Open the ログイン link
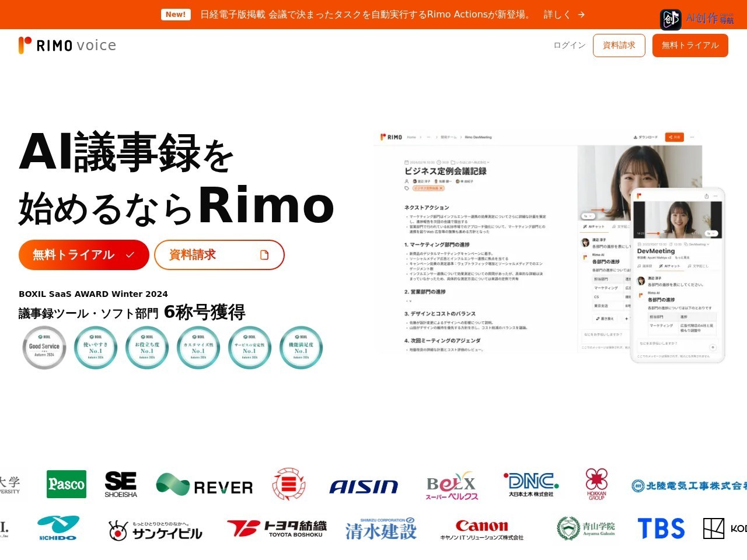747x560 pixels. point(569,45)
